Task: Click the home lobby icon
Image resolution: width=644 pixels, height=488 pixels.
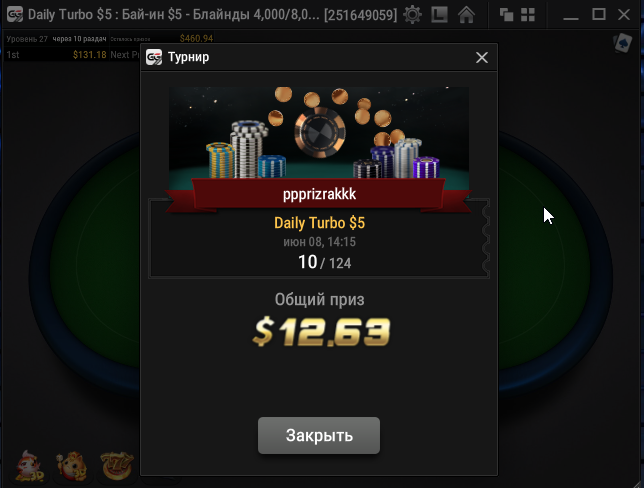Action: (466, 15)
